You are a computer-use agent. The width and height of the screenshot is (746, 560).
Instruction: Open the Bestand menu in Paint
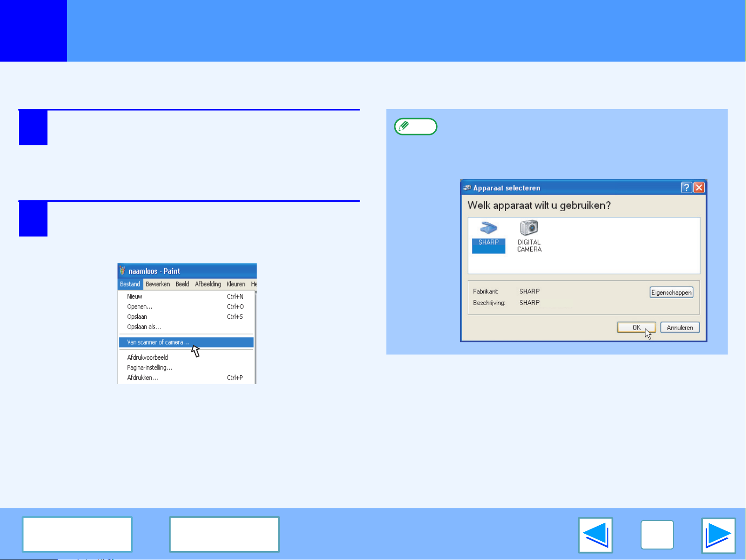coord(130,284)
